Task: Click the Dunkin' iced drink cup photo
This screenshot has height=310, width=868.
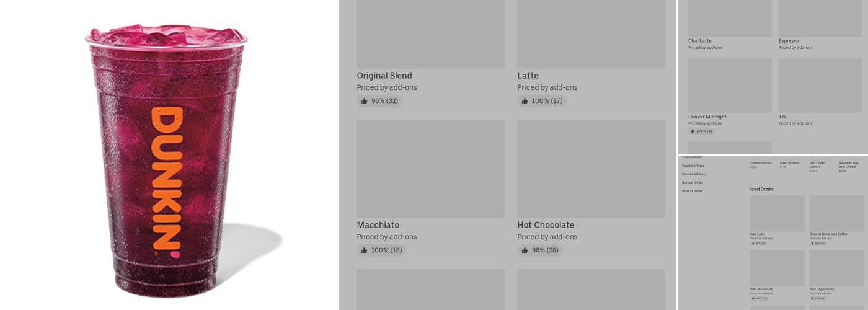Action: tap(166, 161)
